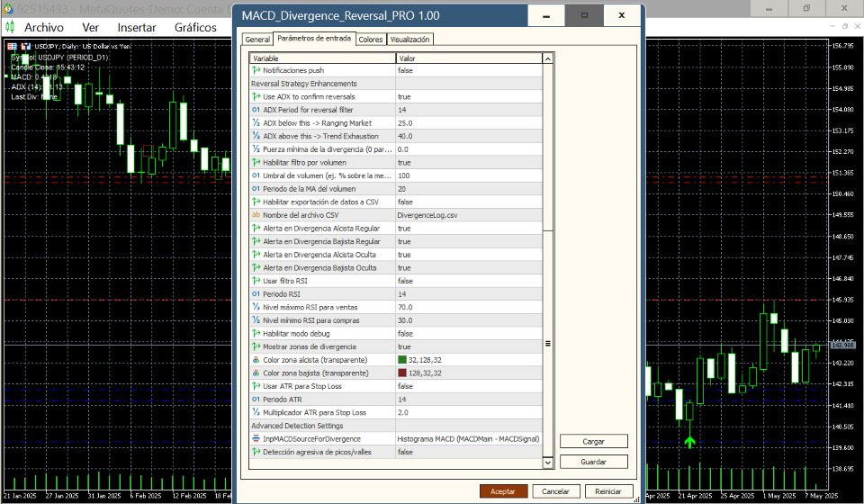
Task: Restore the MetaTrader main window
Action: pyautogui.click(x=806, y=8)
